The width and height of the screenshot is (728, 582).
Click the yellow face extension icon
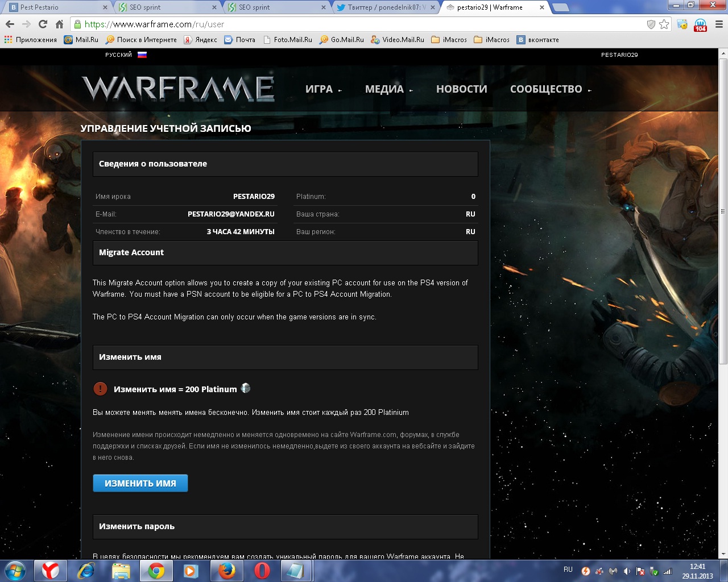(x=682, y=24)
